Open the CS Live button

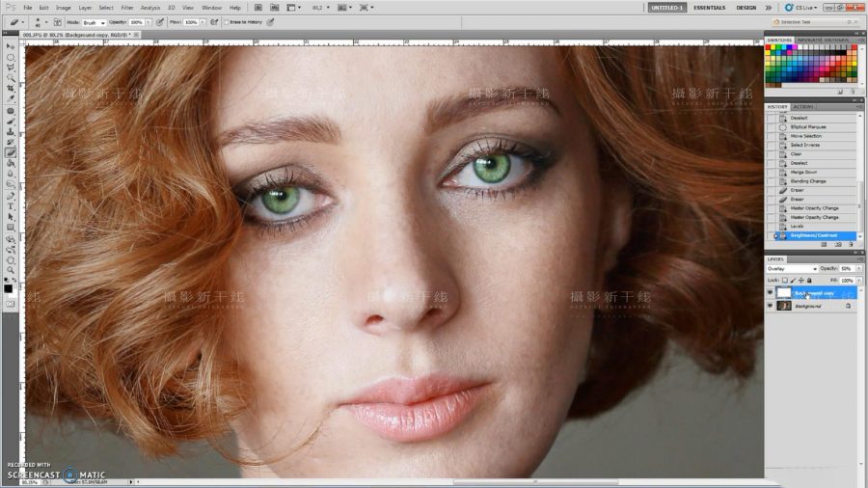(x=801, y=8)
